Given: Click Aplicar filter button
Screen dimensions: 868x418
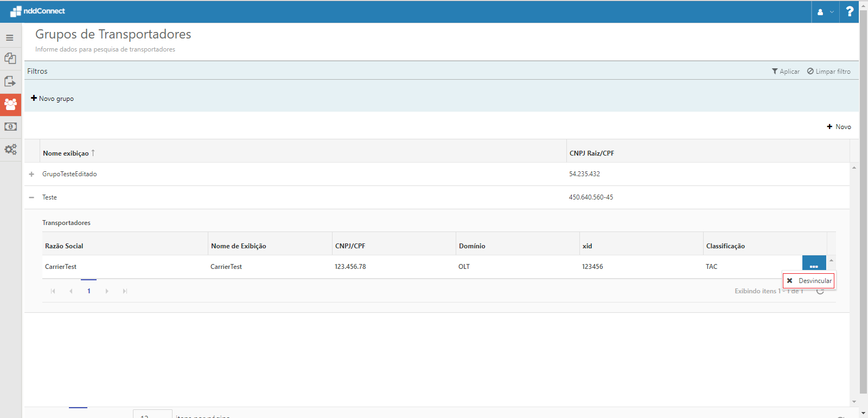Looking at the screenshot, I should coord(786,72).
